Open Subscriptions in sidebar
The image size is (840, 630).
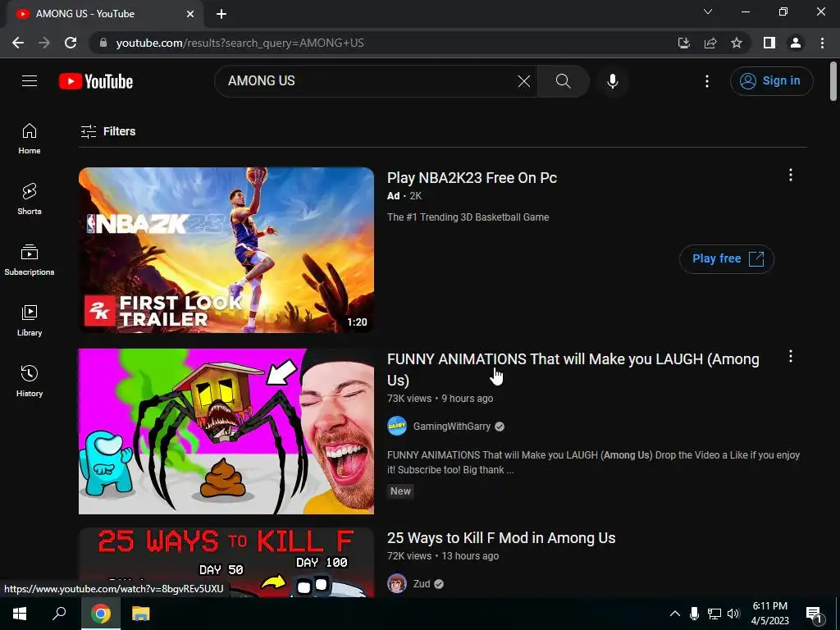pos(30,260)
